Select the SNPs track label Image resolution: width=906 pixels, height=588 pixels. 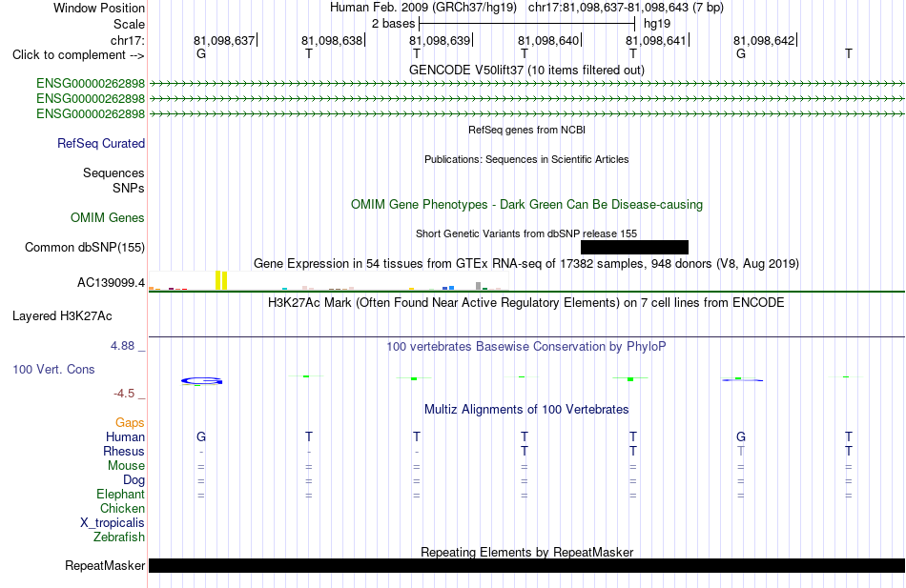129,188
